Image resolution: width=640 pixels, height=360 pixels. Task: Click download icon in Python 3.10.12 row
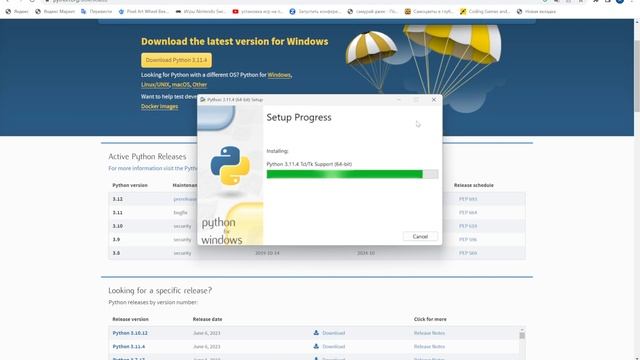316,332
